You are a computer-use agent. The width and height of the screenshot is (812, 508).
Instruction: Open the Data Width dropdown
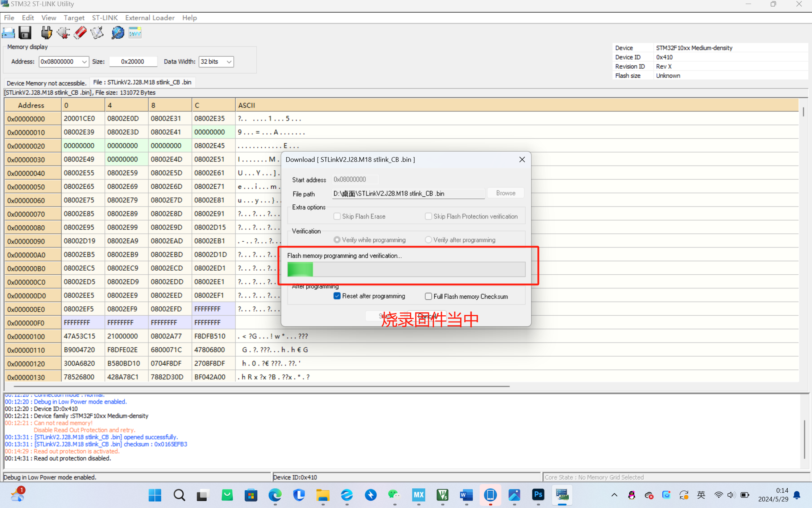[229, 62]
